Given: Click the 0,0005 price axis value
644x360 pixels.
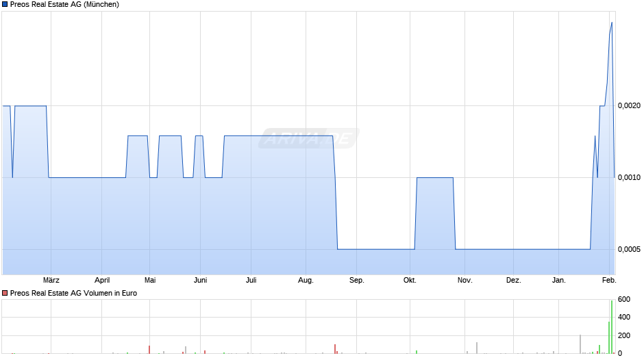Looking at the screenshot, I should (x=629, y=250).
